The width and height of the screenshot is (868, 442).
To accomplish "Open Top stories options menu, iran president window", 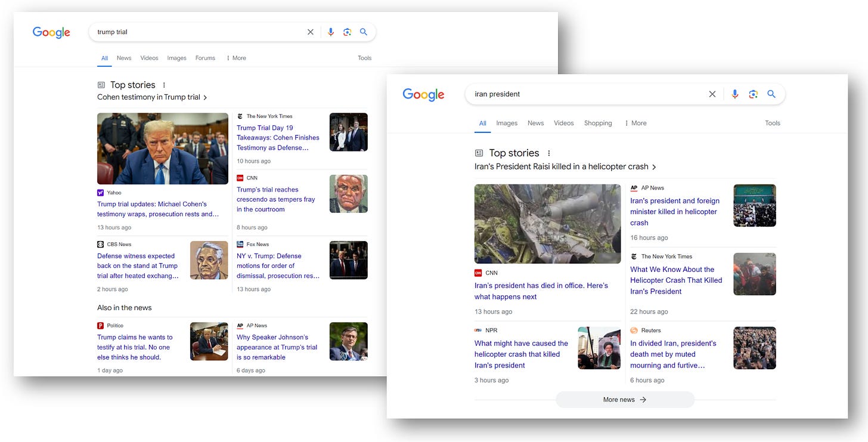I will point(549,153).
